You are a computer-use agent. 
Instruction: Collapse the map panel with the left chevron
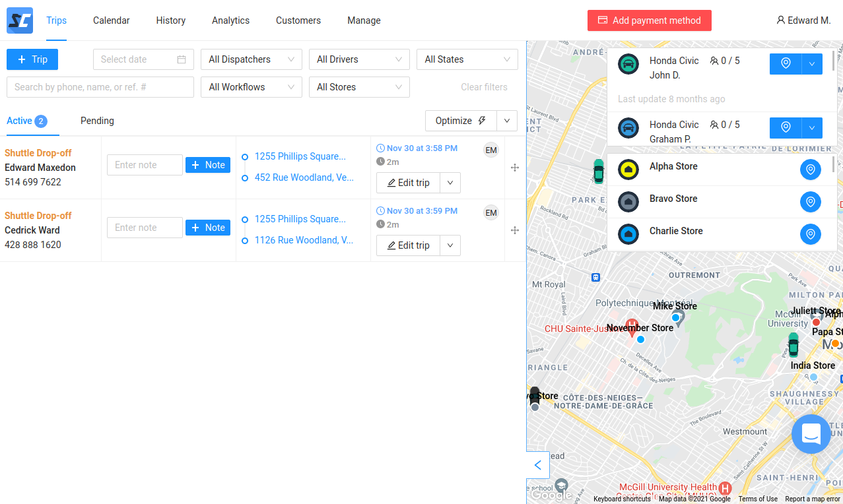coord(537,465)
